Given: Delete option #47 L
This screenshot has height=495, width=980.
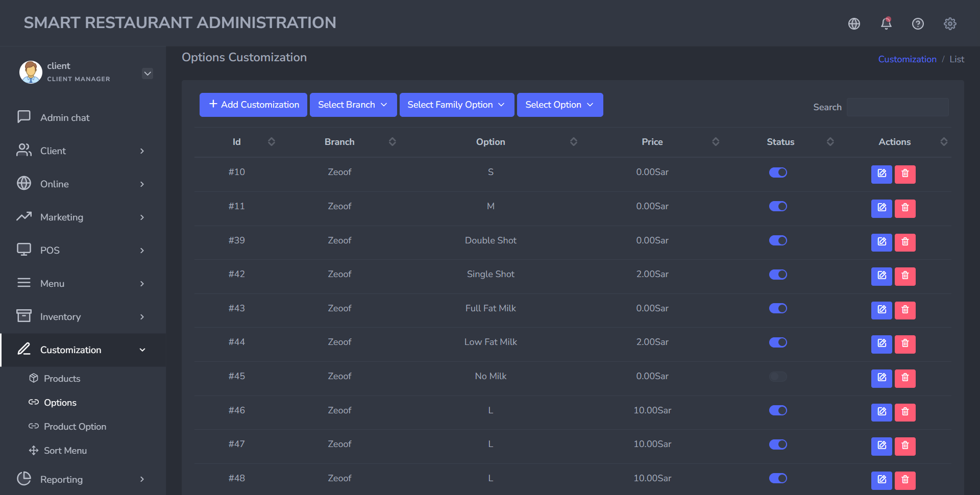Looking at the screenshot, I should tap(905, 446).
